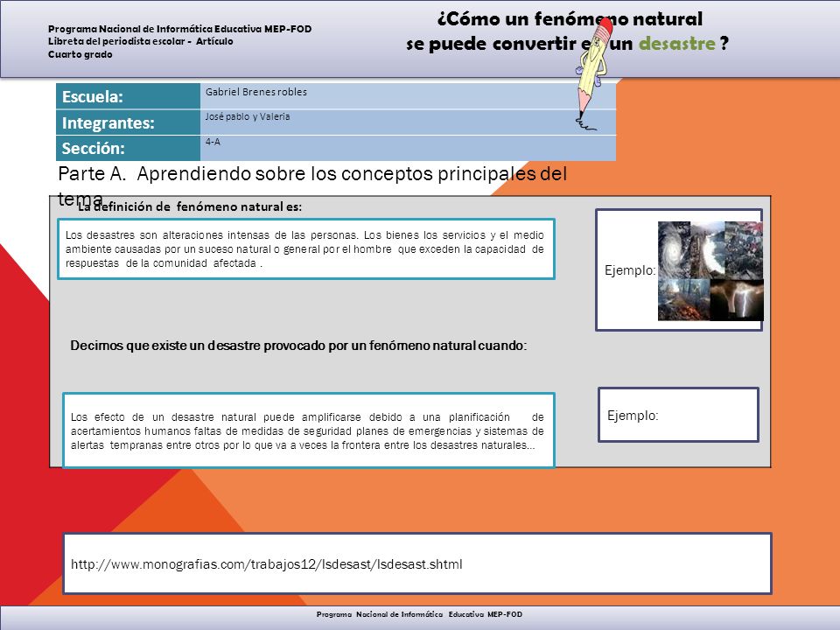
Task: Click the empty lower 'Ejemplo:' box
Action: [x=678, y=415]
